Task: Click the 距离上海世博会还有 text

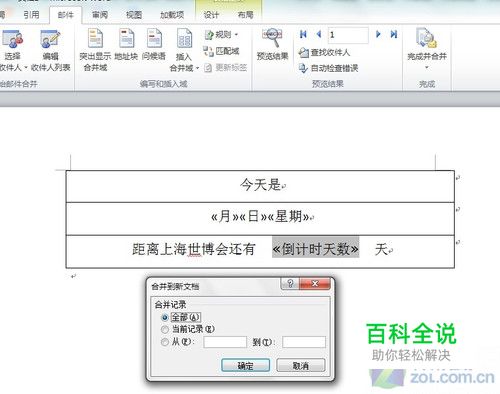Action: pos(193,249)
